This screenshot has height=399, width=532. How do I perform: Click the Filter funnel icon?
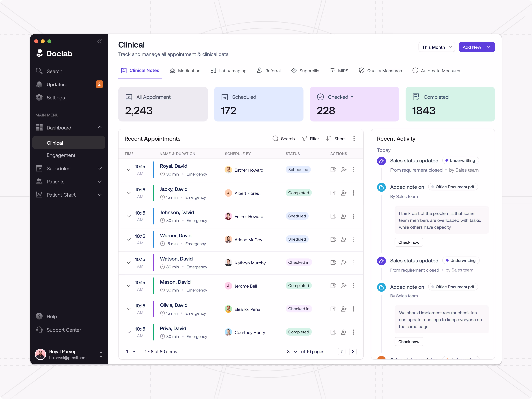point(304,138)
